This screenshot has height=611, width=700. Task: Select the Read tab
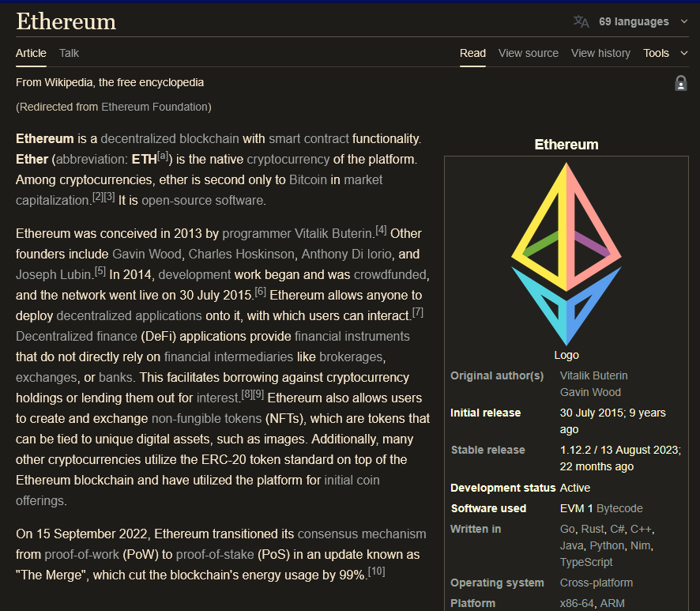click(x=472, y=53)
